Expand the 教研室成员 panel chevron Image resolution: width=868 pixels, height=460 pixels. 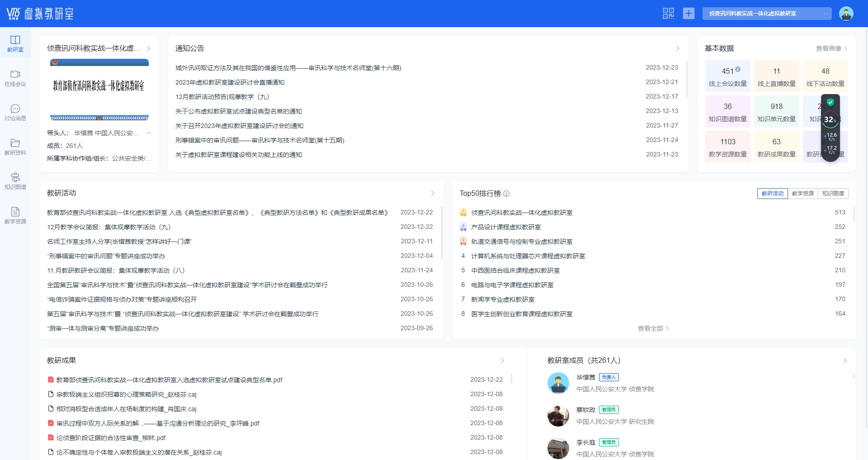pyautogui.click(x=845, y=360)
